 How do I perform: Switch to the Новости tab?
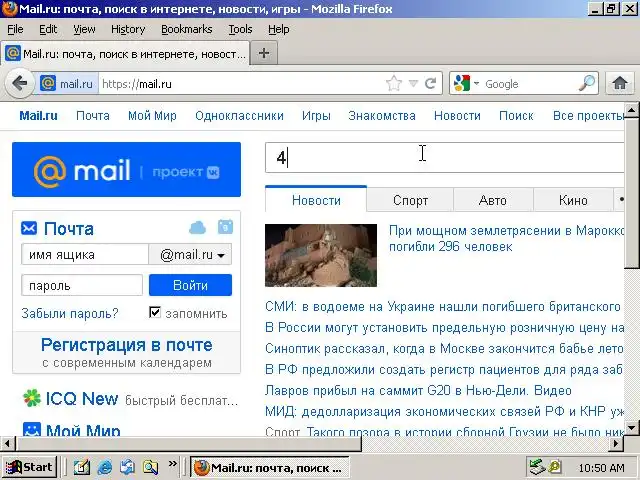(316, 200)
